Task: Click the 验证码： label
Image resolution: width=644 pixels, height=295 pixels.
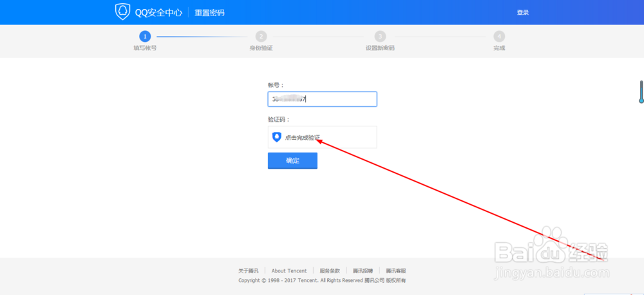Action: [279, 120]
